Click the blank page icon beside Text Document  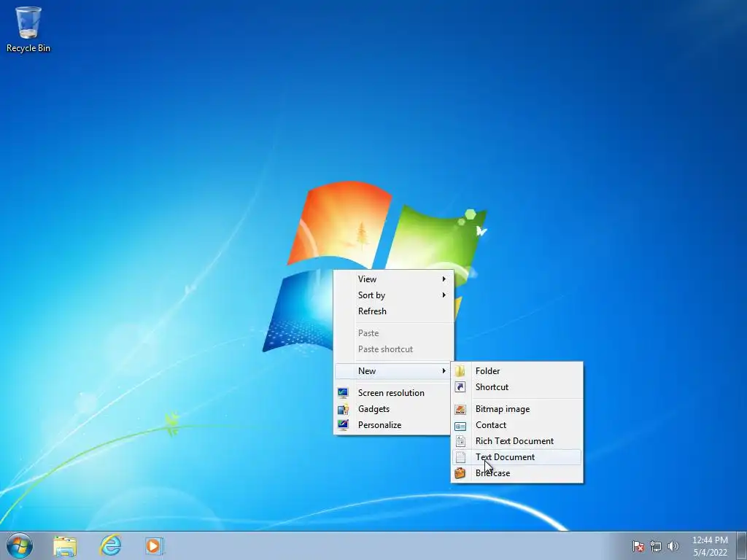[x=460, y=457]
